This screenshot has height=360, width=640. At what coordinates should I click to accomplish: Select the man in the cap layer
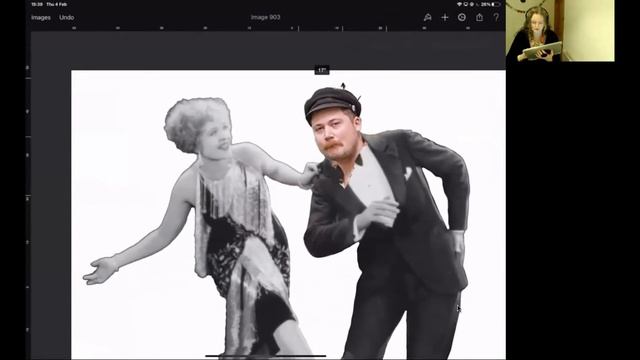pos(386,221)
